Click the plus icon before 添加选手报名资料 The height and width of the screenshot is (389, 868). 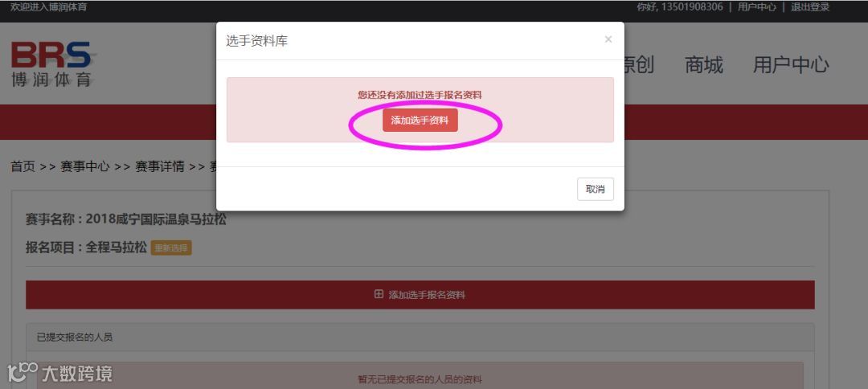[379, 294]
